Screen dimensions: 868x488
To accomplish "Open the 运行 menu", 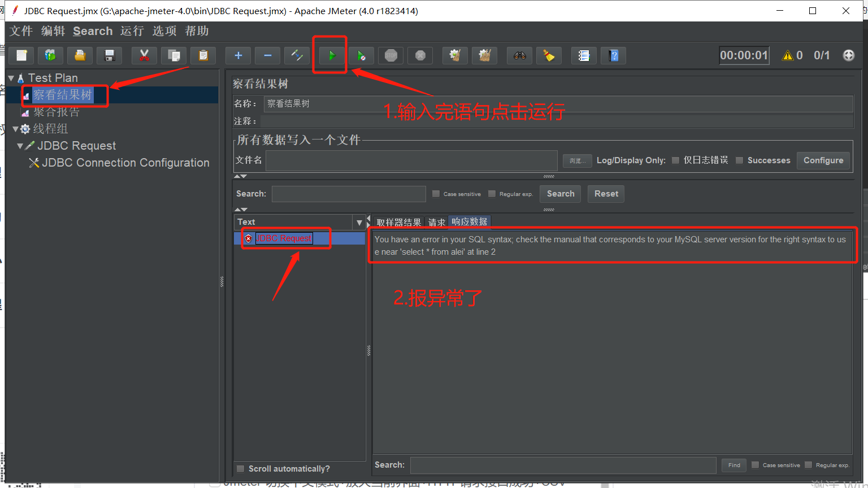I will coord(132,31).
